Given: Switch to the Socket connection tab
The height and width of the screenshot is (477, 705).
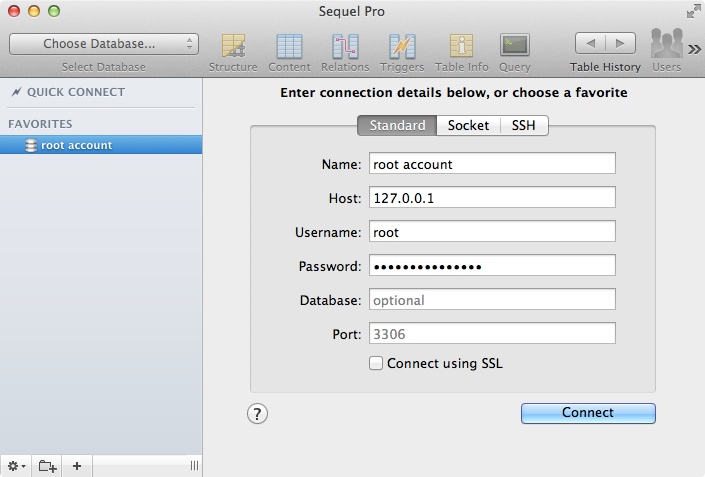Looking at the screenshot, I should (x=468, y=125).
